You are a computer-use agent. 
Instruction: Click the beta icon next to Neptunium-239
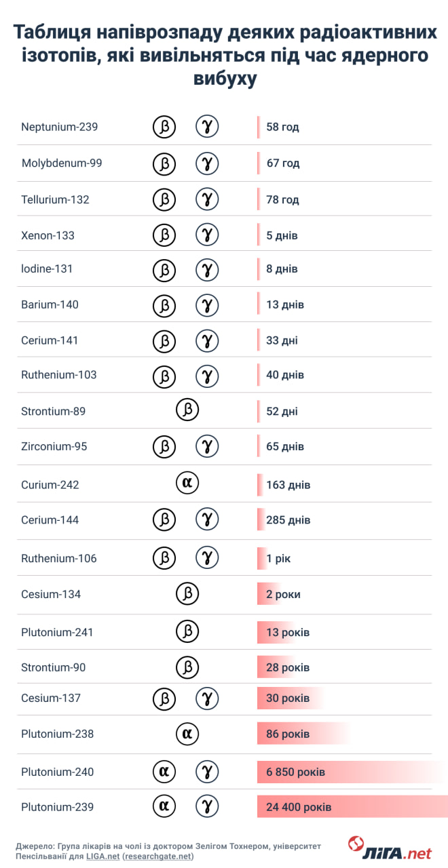tap(164, 127)
